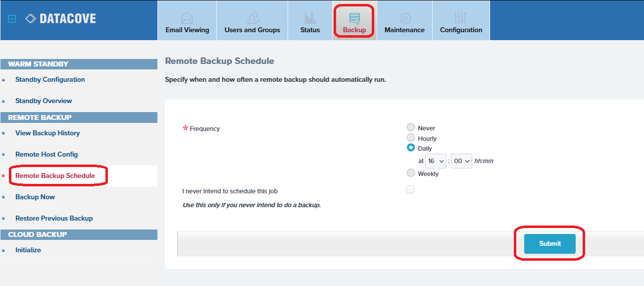Screen dimensions: 644x286
Task: Click the Datacove diamond logo
Action: click(31, 19)
